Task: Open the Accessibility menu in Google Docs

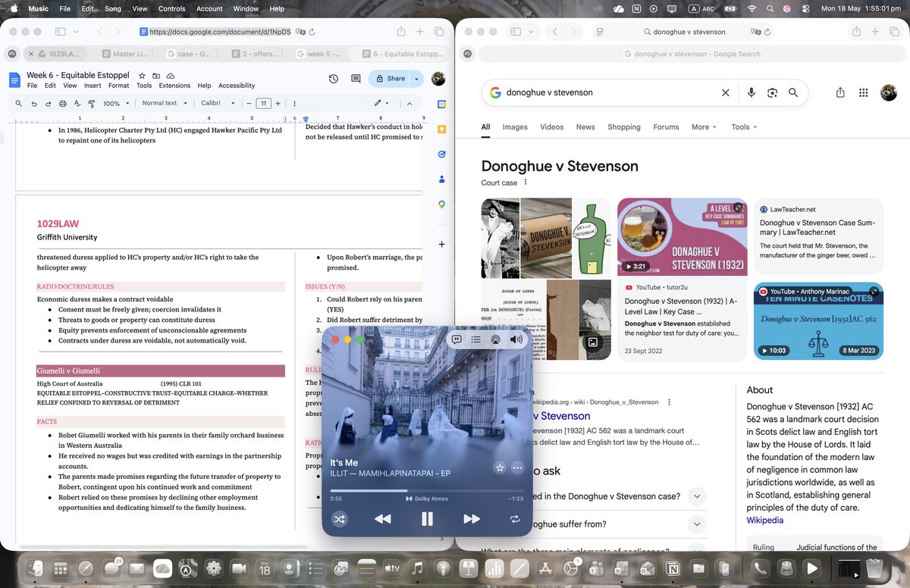Action: tap(237, 86)
